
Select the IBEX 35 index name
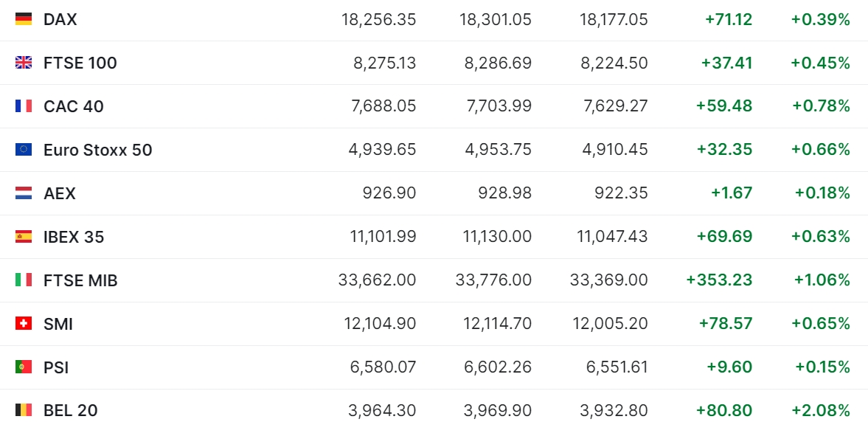74,237
